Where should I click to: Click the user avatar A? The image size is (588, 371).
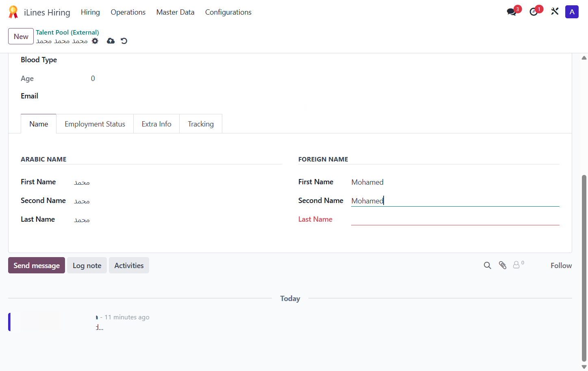point(572,12)
